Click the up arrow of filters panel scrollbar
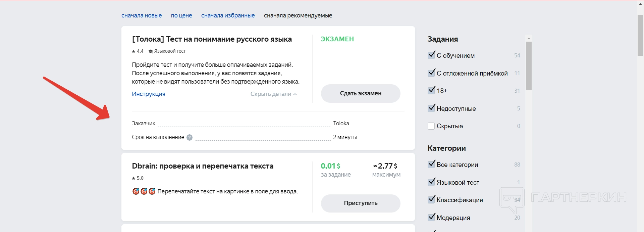This screenshot has height=232, width=644. 529,38
